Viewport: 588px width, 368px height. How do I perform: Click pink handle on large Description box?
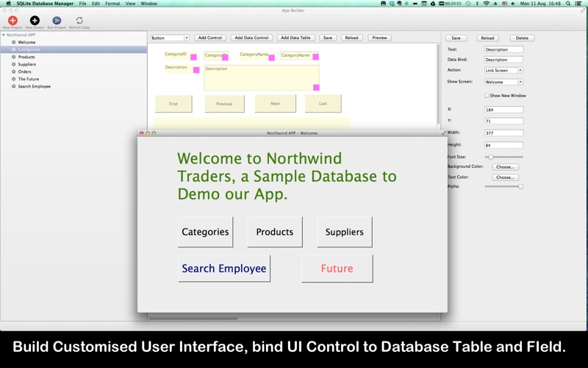(316, 88)
